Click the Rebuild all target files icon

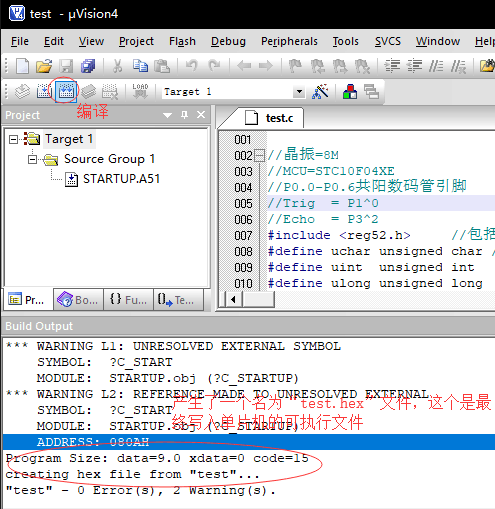(66, 91)
